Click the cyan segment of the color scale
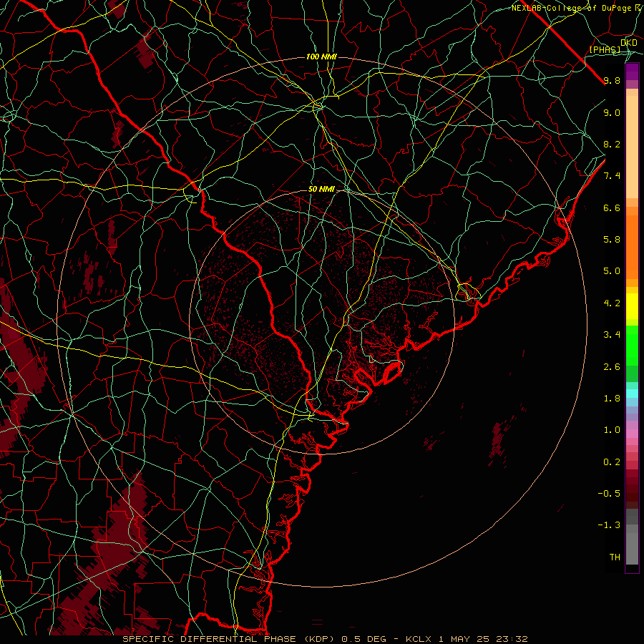644x644 pixels. pos(632,394)
